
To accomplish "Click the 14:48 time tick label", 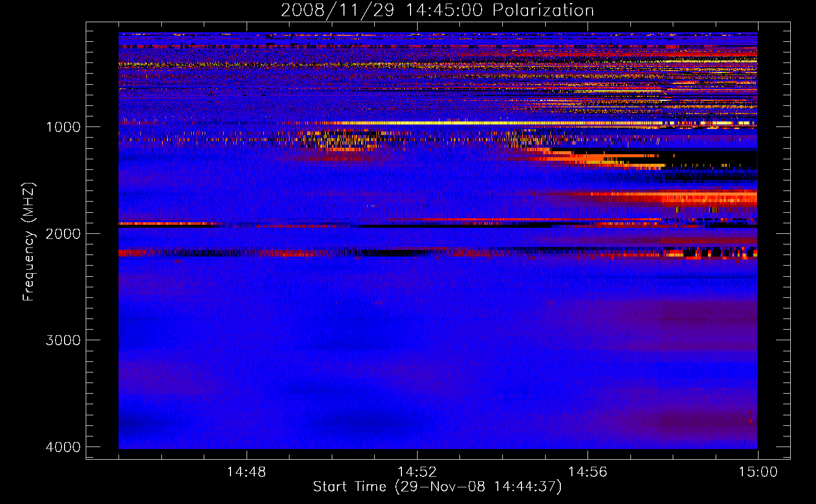I will tap(246, 472).
